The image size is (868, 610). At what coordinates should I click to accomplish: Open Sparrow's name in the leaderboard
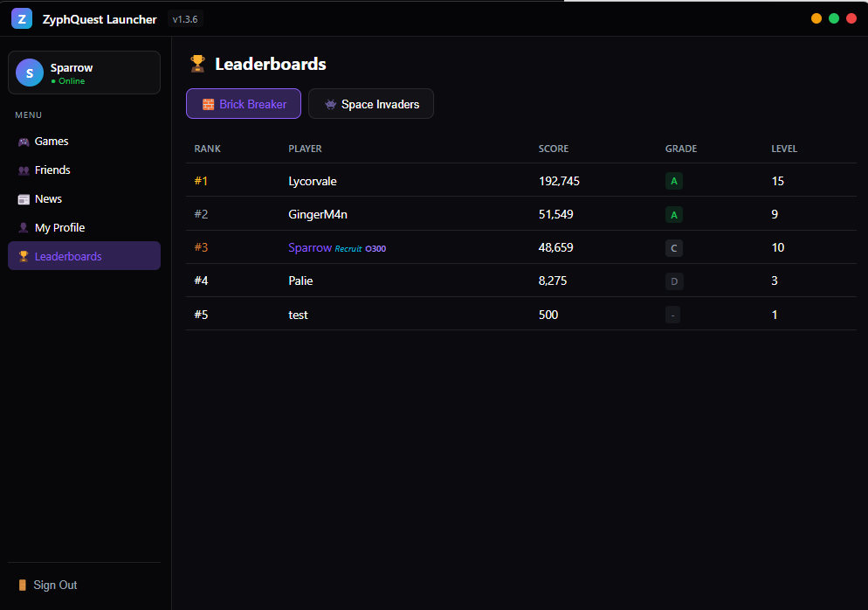[310, 247]
